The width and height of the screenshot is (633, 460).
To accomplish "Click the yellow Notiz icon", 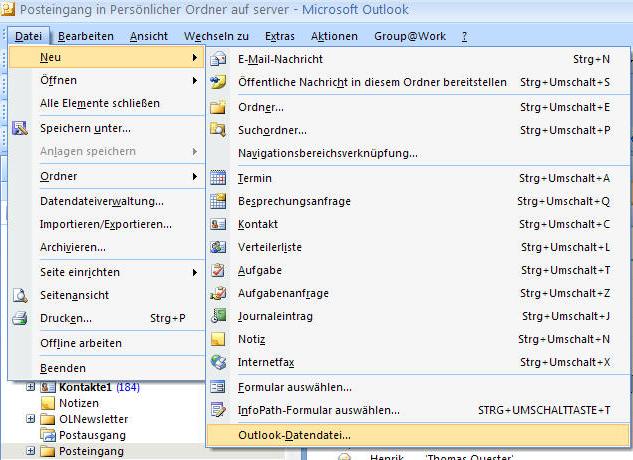I will (218, 339).
